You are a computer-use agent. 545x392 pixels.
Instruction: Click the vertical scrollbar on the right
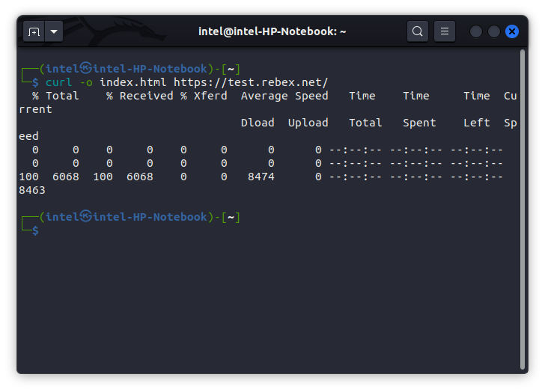click(x=522, y=209)
